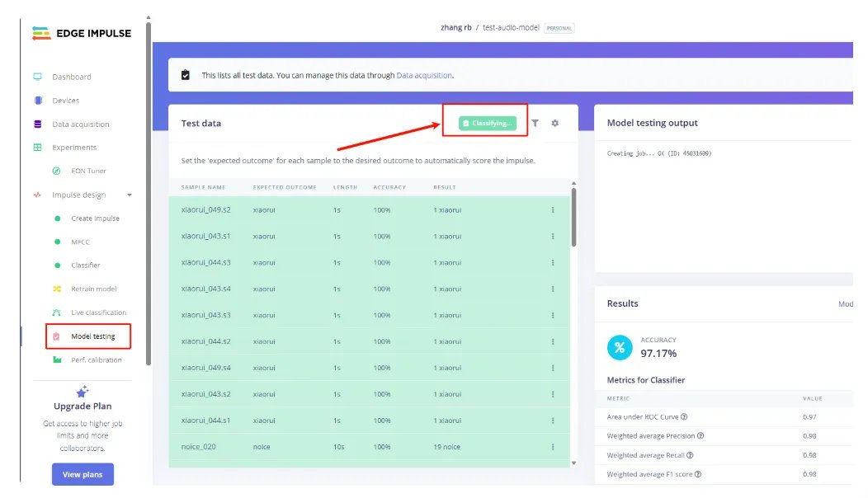Click the Edge Impulse logo

coord(82,33)
